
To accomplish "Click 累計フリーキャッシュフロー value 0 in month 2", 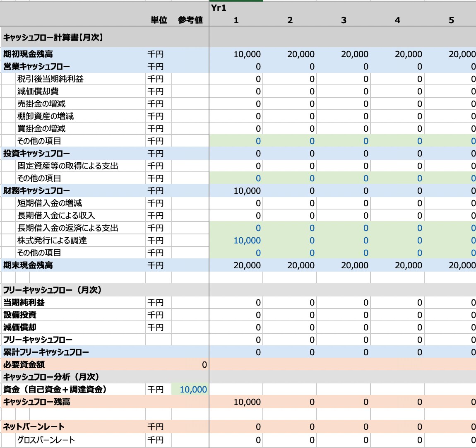I will (x=312, y=352).
